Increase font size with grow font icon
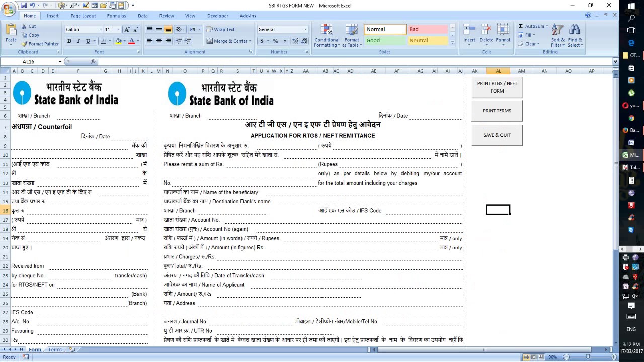644x362 pixels. click(x=127, y=30)
